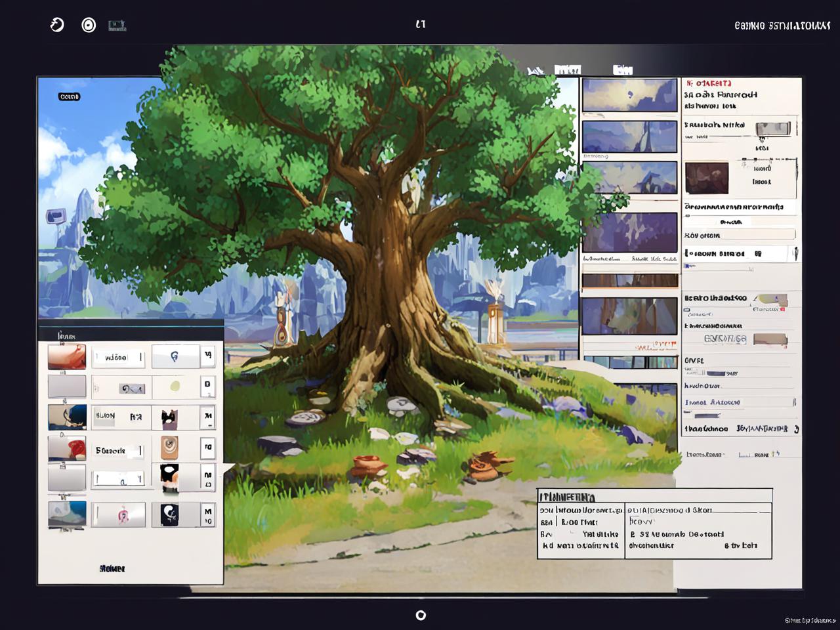The width and height of the screenshot is (840, 630).
Task: Toggle the 'ro' button beside the swirl icon
Action: (x=208, y=448)
